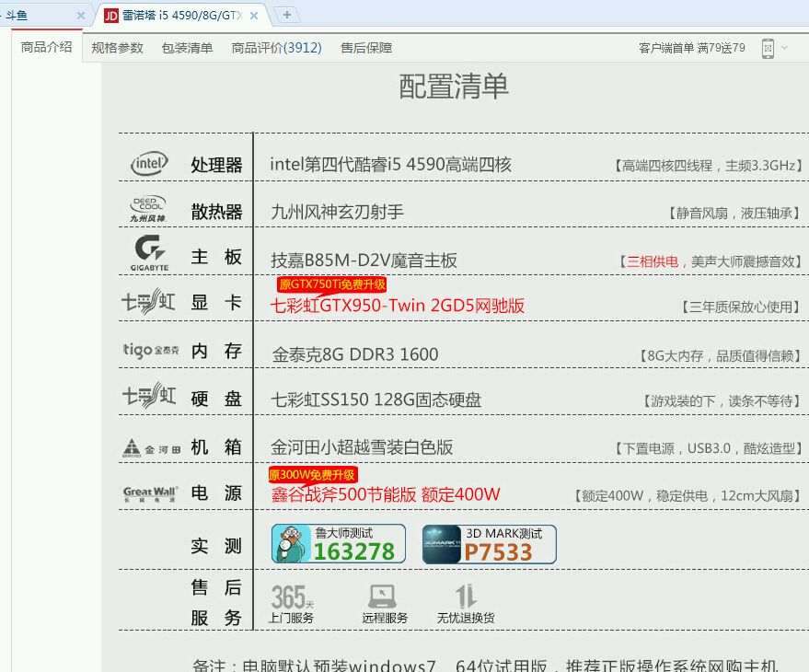Click 下置电源，USB3.0，酷炫造型 note

(x=709, y=448)
